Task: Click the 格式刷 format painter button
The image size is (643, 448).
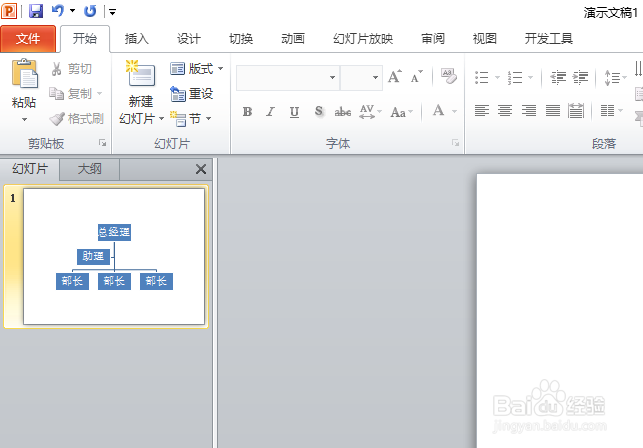Action: tap(77, 119)
